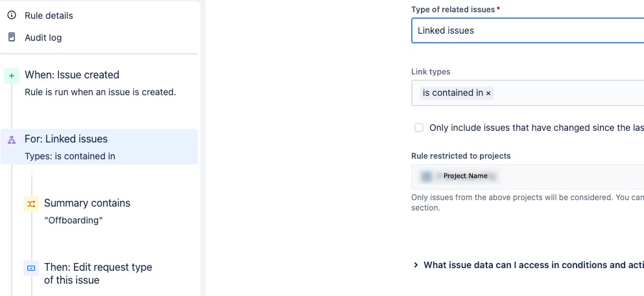Select the "When: Issue created" trigger step
The width and height of the screenshot is (644, 296).
pos(72,75)
